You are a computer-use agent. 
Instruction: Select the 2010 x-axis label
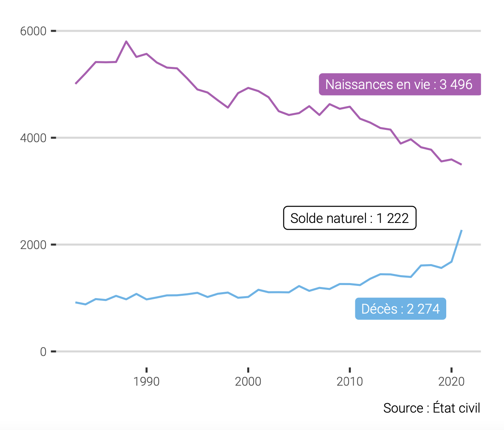click(x=350, y=382)
